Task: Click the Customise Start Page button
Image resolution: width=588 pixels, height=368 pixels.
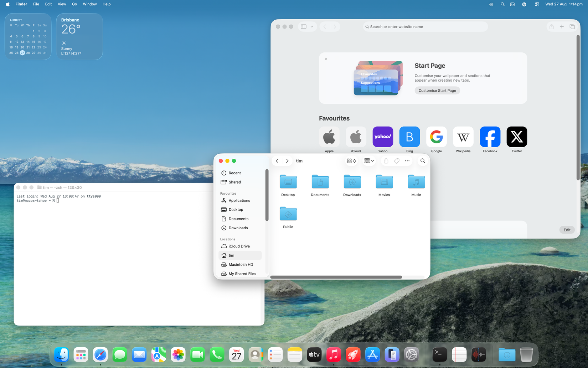Action: pyautogui.click(x=437, y=90)
